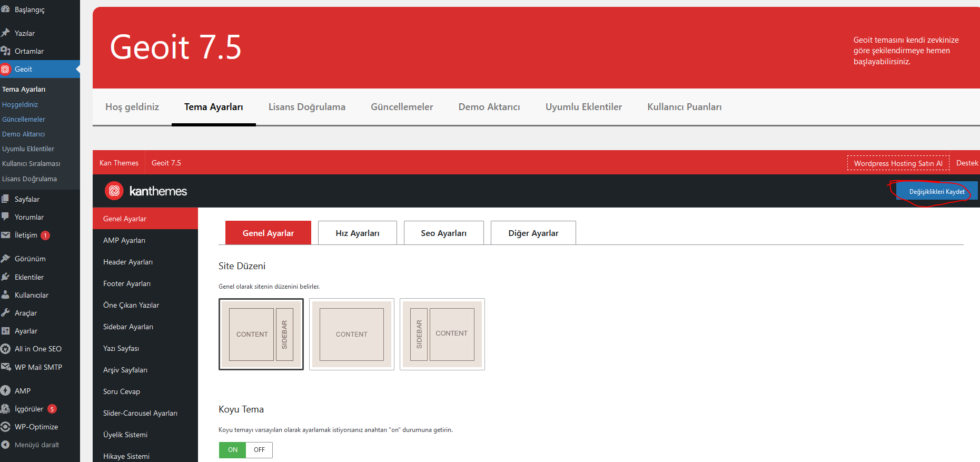Select left sidebar content layout
This screenshot has width=980, height=462.
click(x=442, y=334)
